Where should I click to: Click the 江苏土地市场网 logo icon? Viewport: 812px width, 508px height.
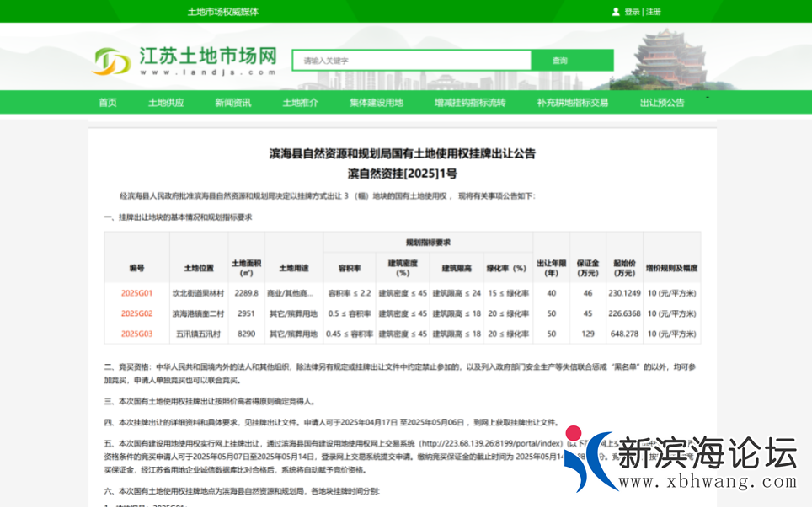pos(110,61)
